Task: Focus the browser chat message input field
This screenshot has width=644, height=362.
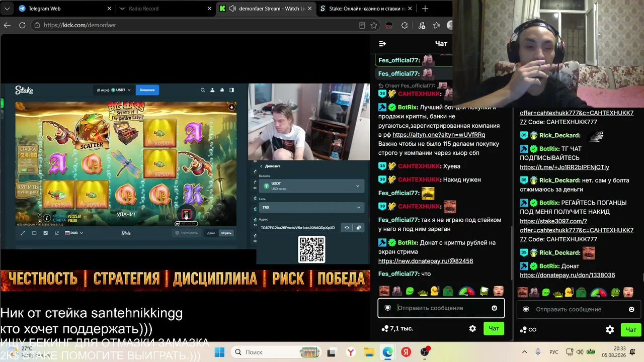Action: click(441, 308)
